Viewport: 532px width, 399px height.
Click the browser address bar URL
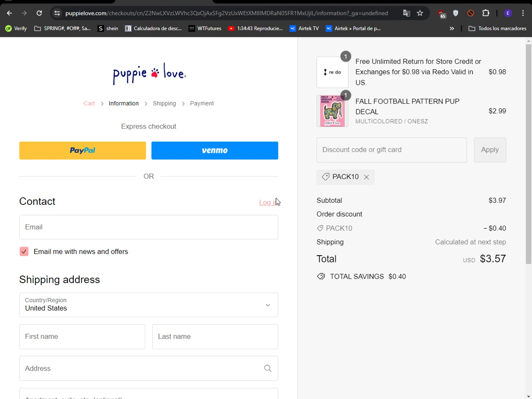click(x=227, y=13)
